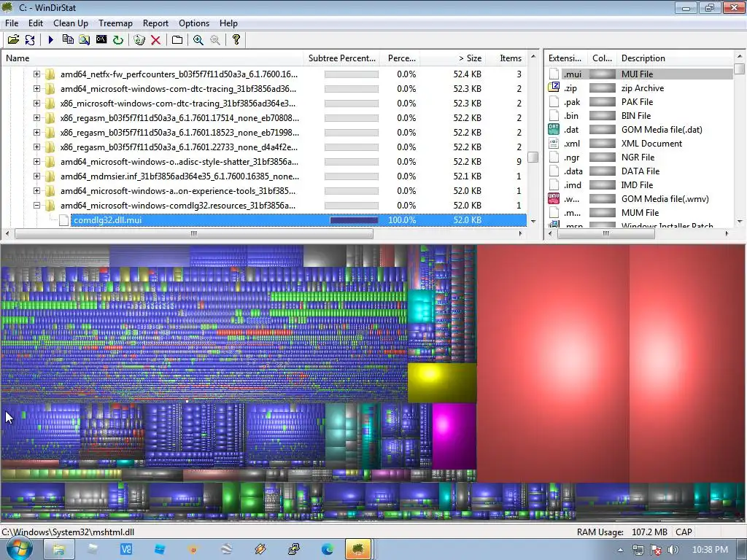The image size is (747, 560).
Task: Click the yellow treemap block
Action: click(442, 383)
